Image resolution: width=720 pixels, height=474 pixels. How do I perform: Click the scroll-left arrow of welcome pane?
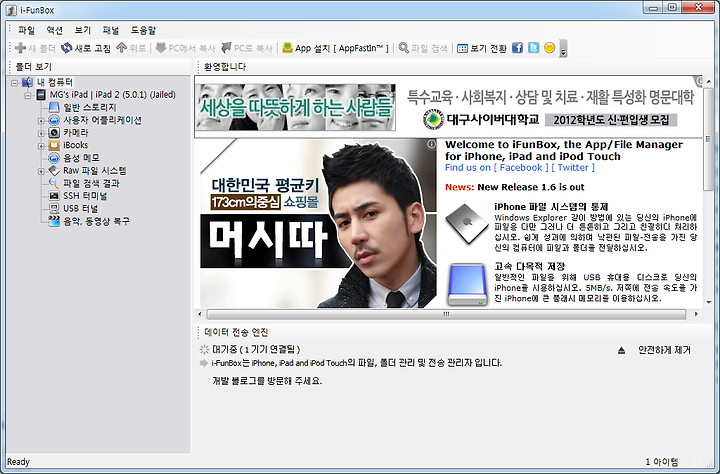pyautogui.click(x=199, y=314)
